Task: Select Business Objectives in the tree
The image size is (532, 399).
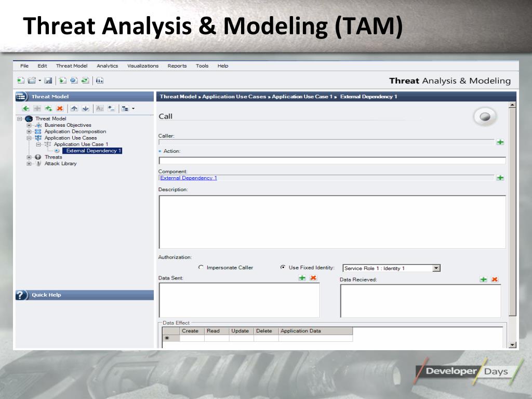Action: [x=68, y=125]
